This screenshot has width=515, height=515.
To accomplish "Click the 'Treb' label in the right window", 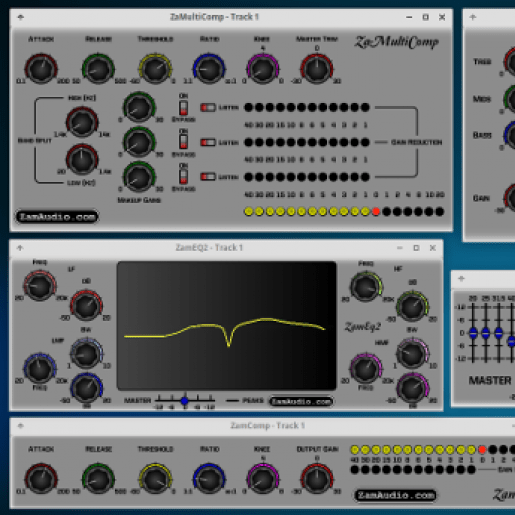I will coord(482,61).
